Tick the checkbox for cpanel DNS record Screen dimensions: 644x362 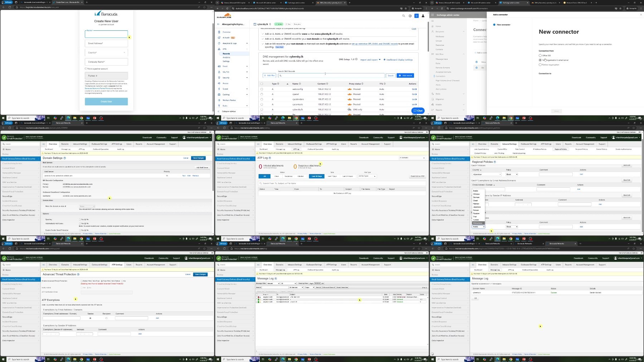click(262, 94)
